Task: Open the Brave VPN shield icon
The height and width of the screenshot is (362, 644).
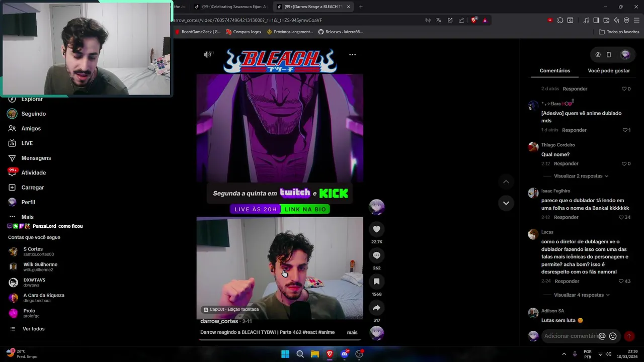Action: [x=626, y=20]
